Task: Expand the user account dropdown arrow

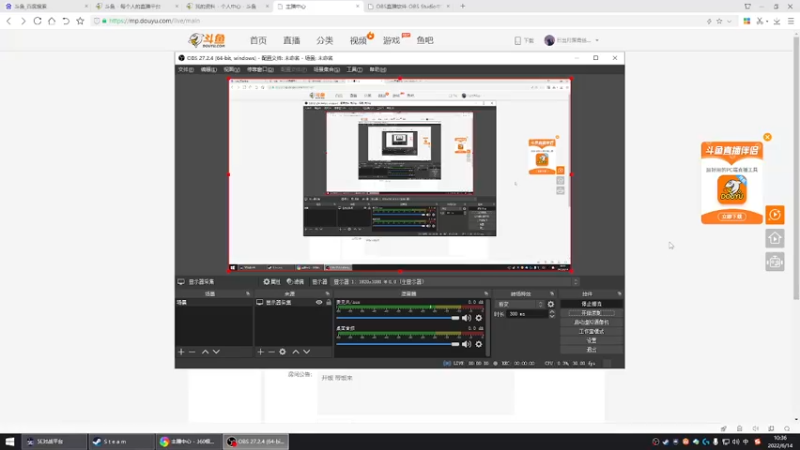Action: pos(597,40)
